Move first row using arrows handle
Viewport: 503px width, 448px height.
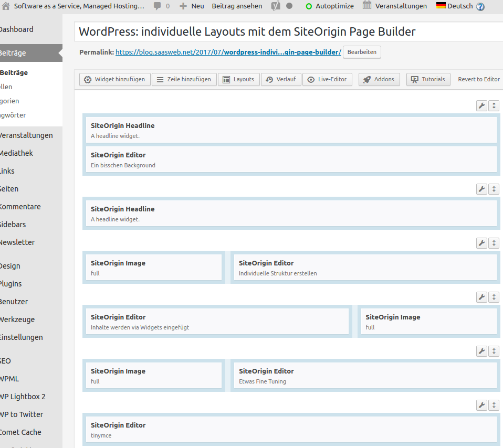point(494,106)
